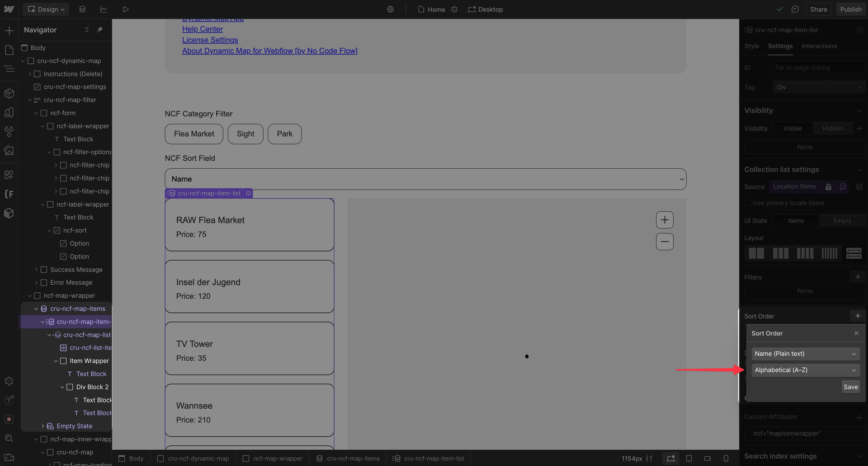Open the search magnifier icon
This screenshot has width=868, height=466.
9,438
